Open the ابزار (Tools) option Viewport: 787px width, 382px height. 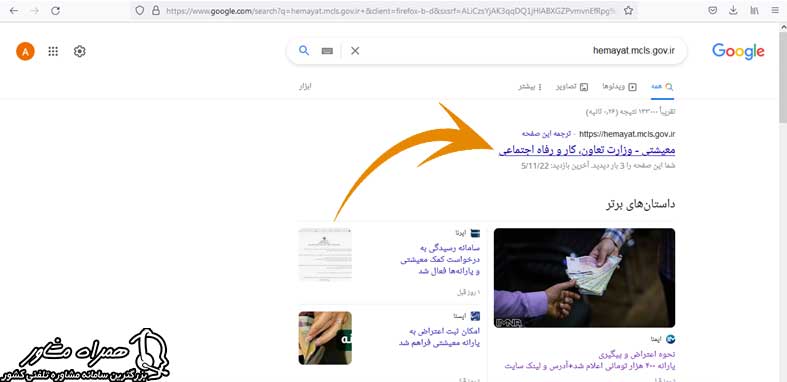point(305,86)
